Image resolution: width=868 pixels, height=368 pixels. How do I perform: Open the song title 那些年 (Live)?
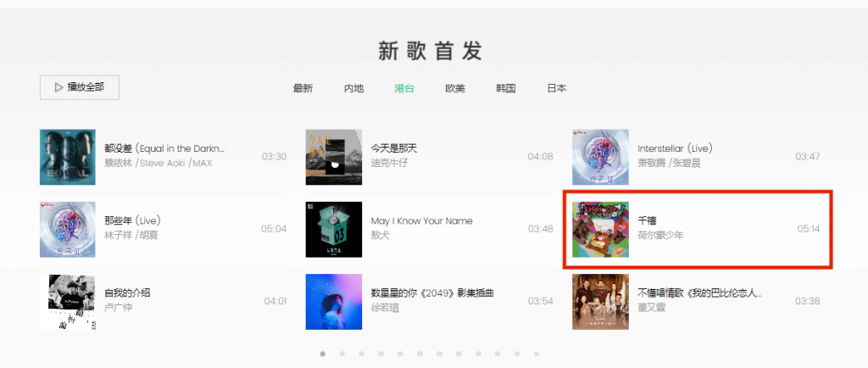click(x=133, y=220)
